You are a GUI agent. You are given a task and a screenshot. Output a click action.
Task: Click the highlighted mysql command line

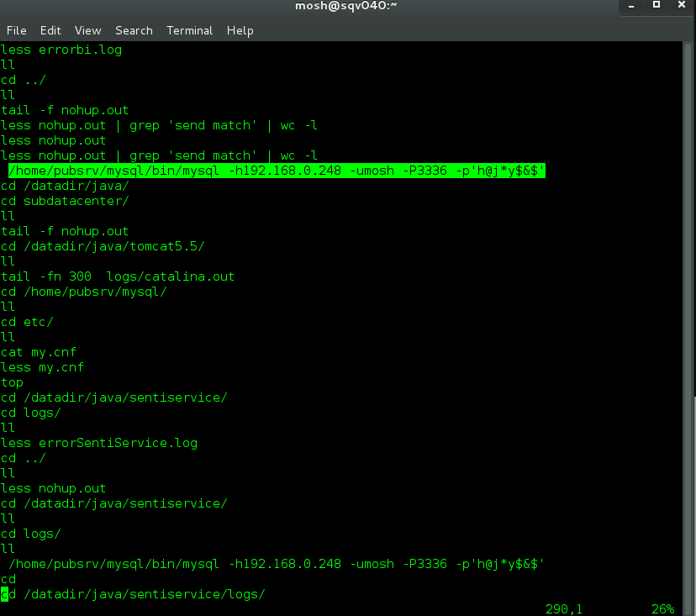[x=277, y=171]
